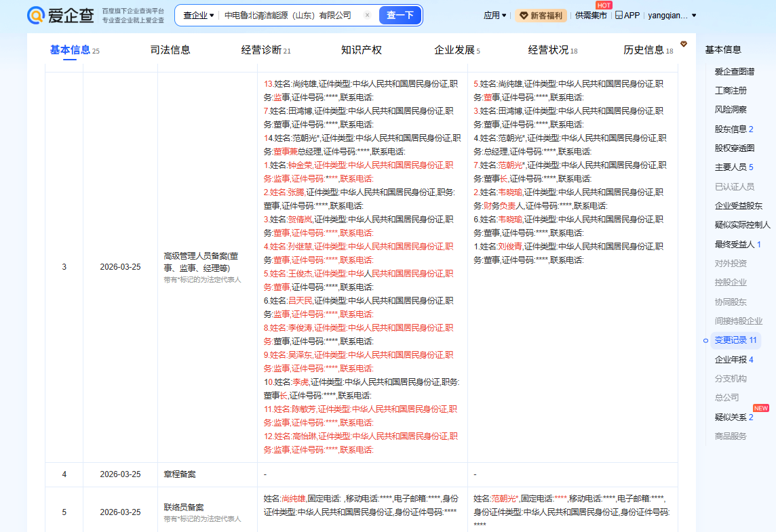Open the 知识产权 tab
The image size is (776, 532).
click(x=361, y=49)
